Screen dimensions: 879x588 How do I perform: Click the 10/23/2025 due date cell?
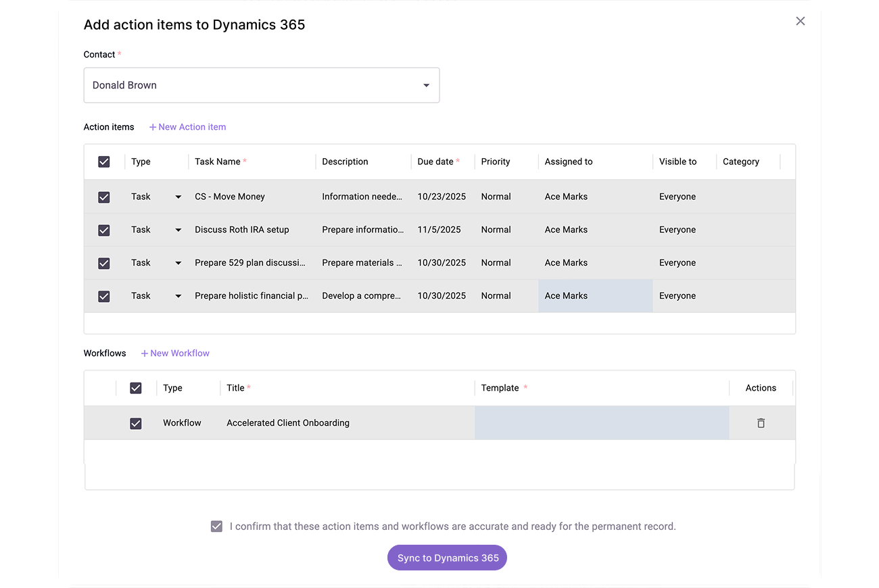click(442, 197)
